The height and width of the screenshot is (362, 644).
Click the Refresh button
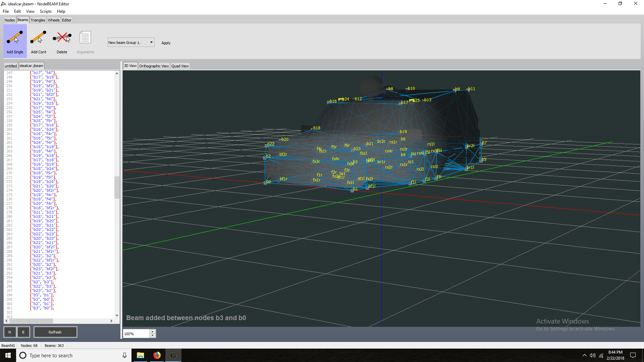coord(55,332)
